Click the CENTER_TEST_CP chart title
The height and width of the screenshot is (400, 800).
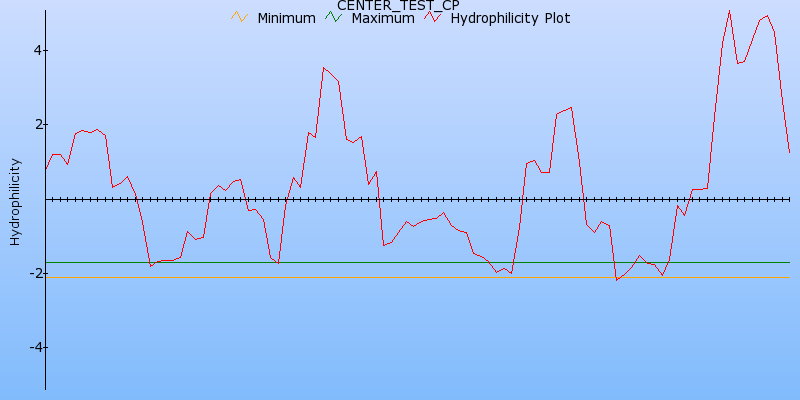(398, 6)
